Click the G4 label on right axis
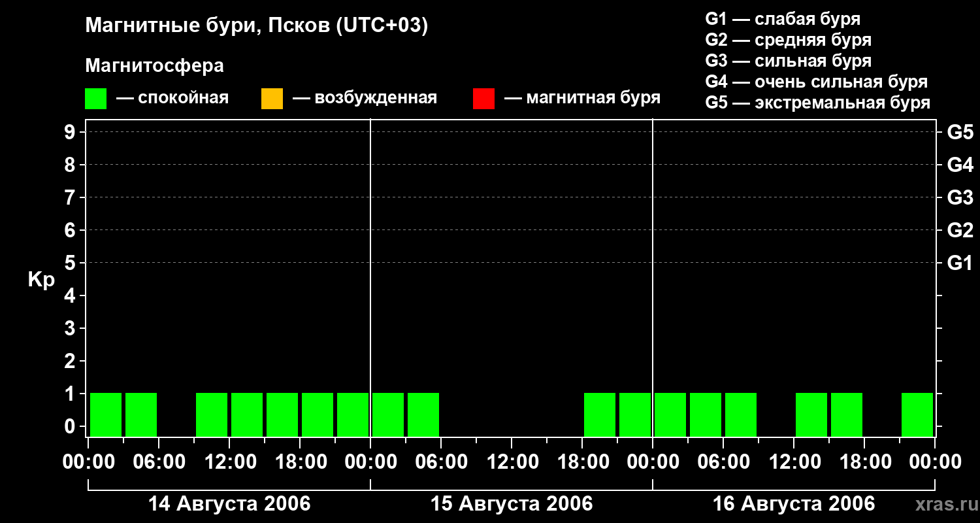The height and width of the screenshot is (523, 980). (x=960, y=165)
